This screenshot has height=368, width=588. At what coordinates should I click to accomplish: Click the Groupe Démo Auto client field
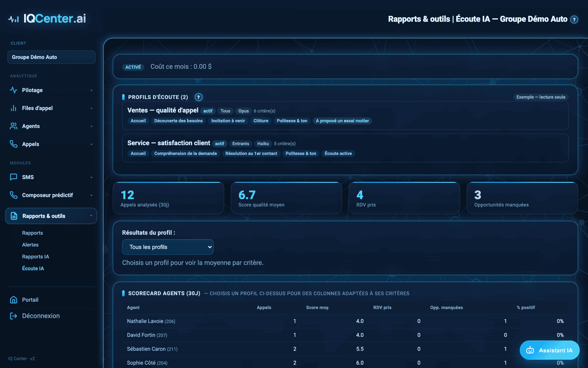(51, 57)
